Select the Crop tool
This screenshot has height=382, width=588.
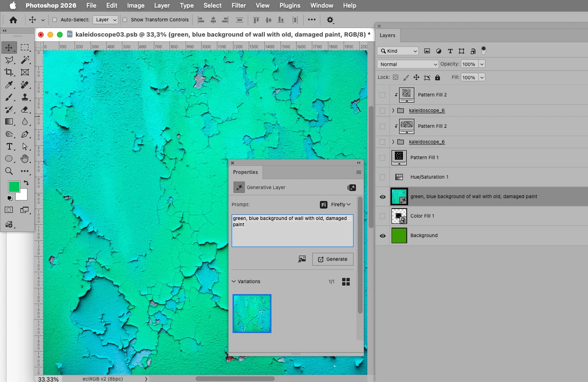point(9,72)
